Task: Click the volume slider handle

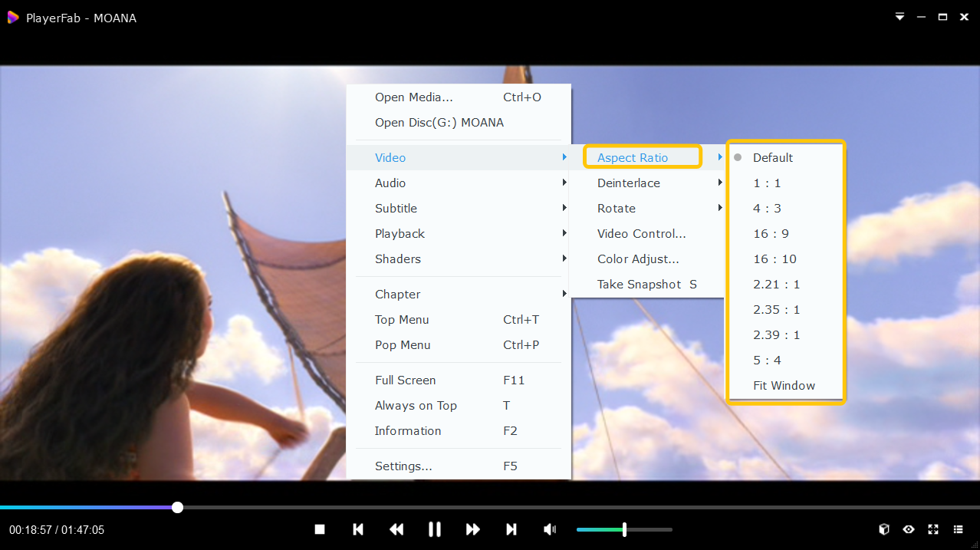Action: coord(624,529)
